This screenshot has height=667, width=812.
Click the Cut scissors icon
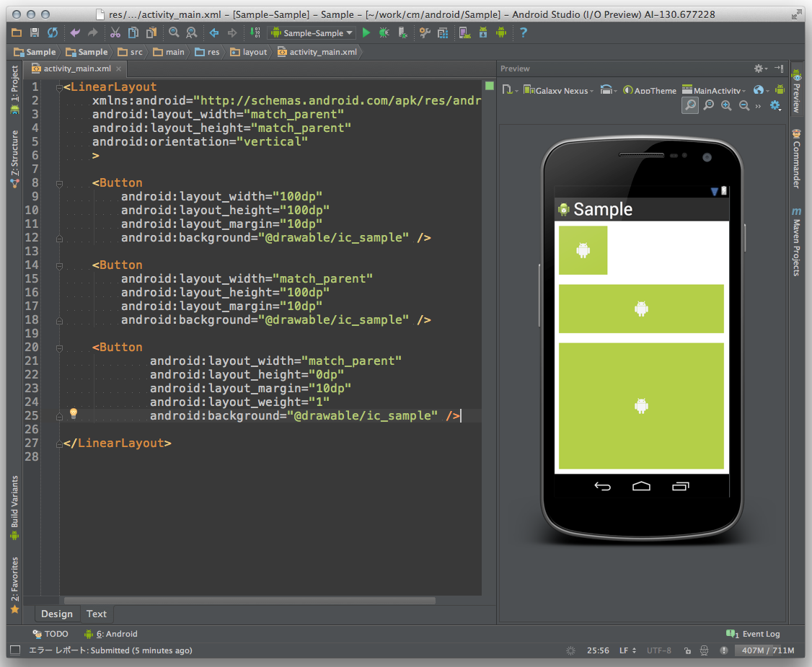click(115, 33)
